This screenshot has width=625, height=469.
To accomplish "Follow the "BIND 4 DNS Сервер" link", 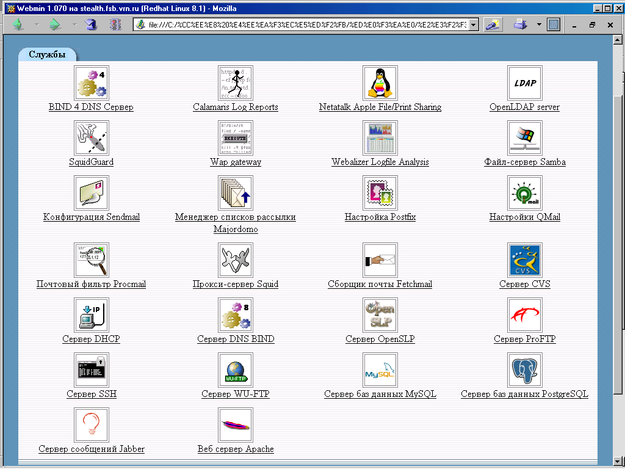I will [x=91, y=107].
